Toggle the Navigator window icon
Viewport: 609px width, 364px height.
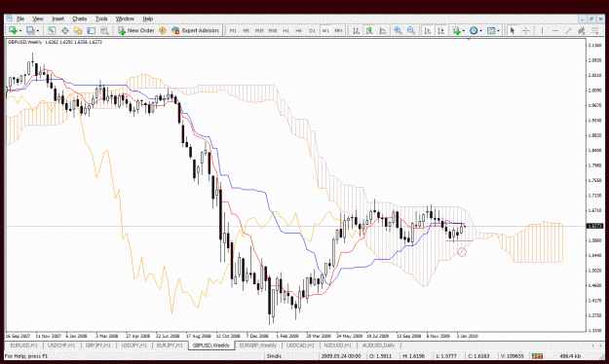[78, 30]
